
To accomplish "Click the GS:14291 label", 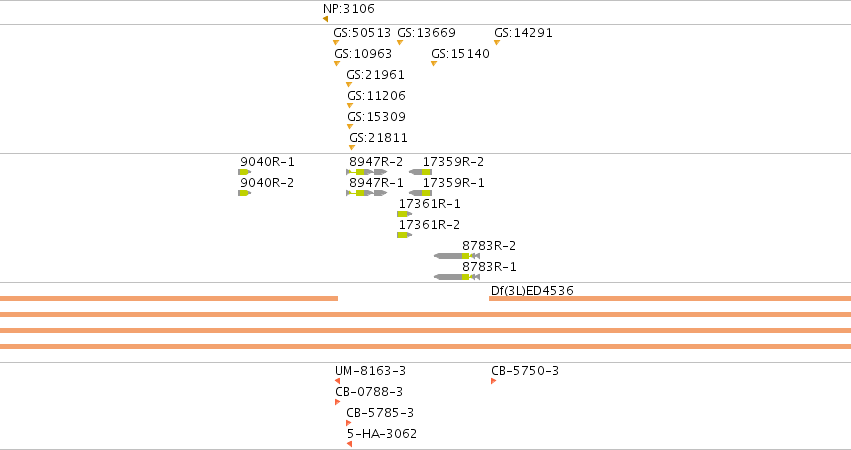I will coord(523,33).
